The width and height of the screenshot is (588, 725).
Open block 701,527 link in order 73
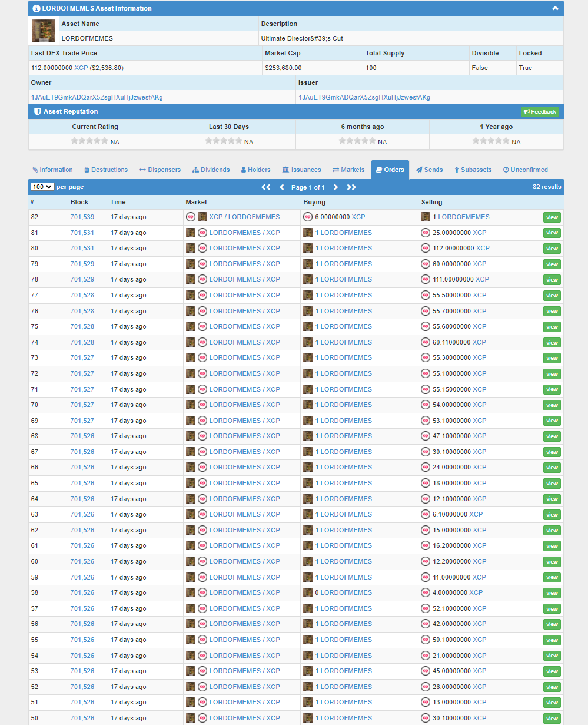pos(82,357)
